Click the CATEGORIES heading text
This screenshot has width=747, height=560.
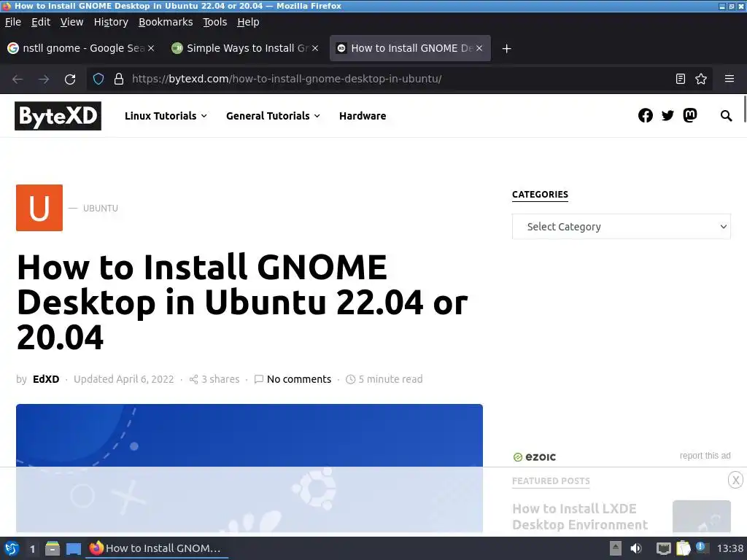coord(540,194)
